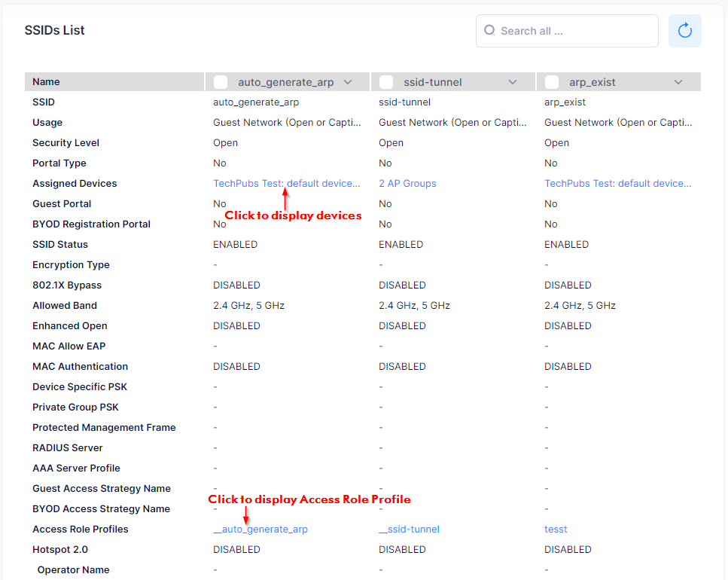Check the auto_generate_arp column checkbox
The width and height of the screenshot is (728, 580).
pyautogui.click(x=221, y=82)
